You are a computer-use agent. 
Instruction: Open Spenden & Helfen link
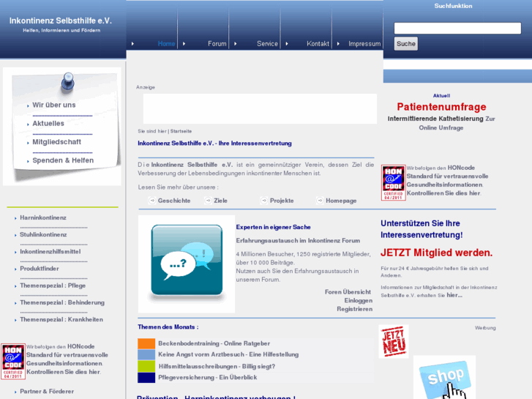(x=63, y=160)
